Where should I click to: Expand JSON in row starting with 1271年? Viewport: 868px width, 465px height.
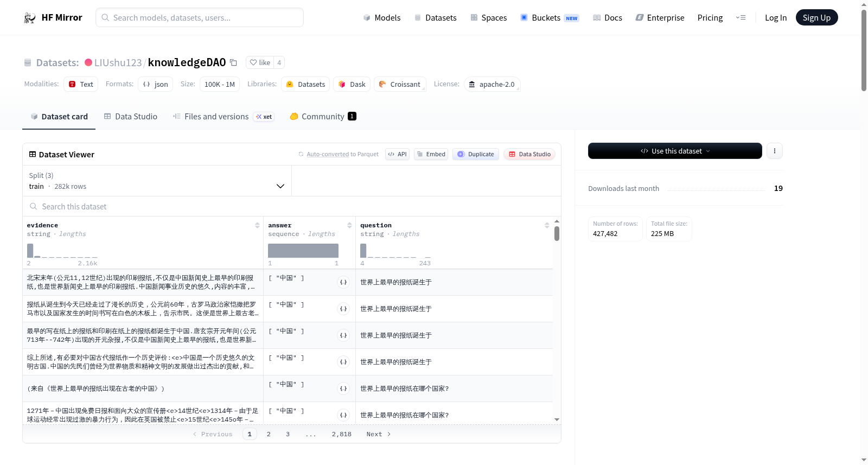tap(343, 415)
